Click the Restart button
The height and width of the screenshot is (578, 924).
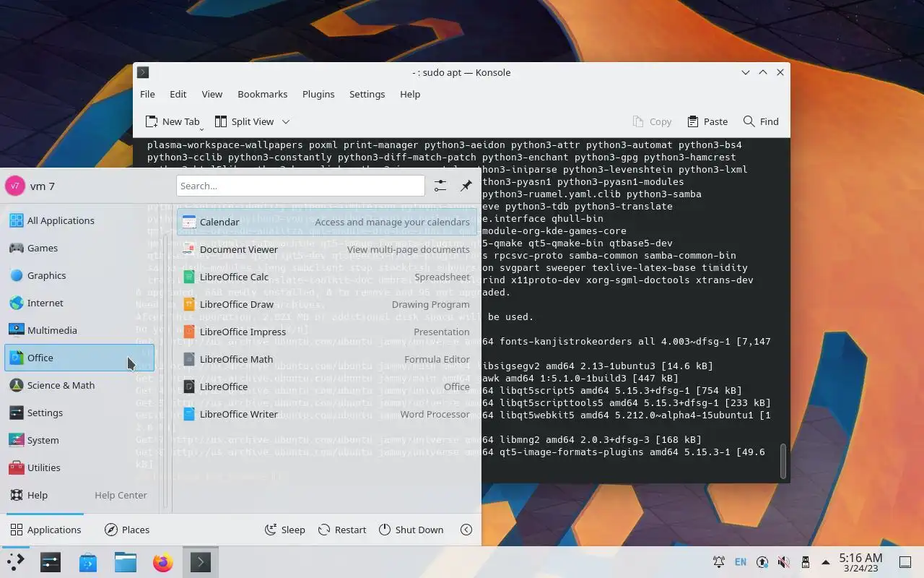click(x=343, y=530)
